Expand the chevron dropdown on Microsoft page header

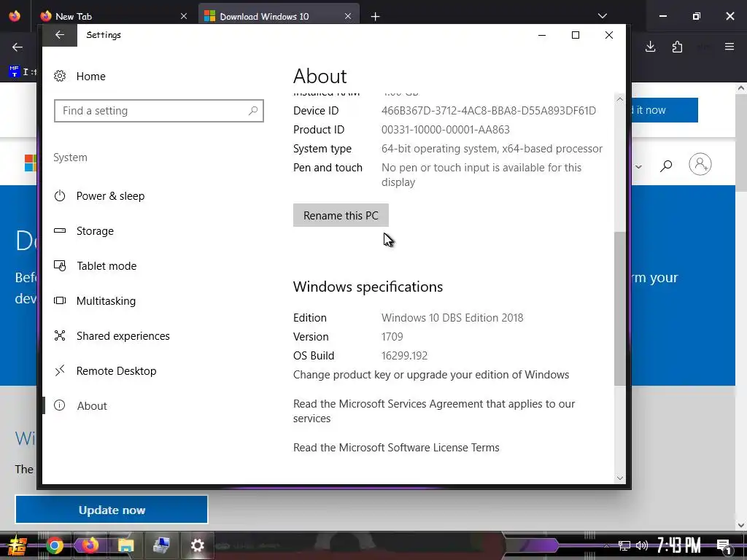tap(639, 167)
